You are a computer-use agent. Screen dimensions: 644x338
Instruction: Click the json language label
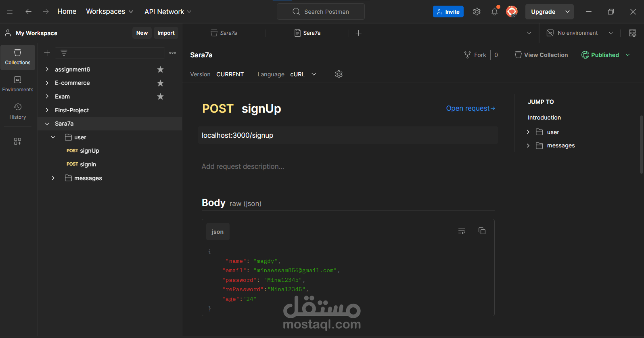(x=217, y=232)
